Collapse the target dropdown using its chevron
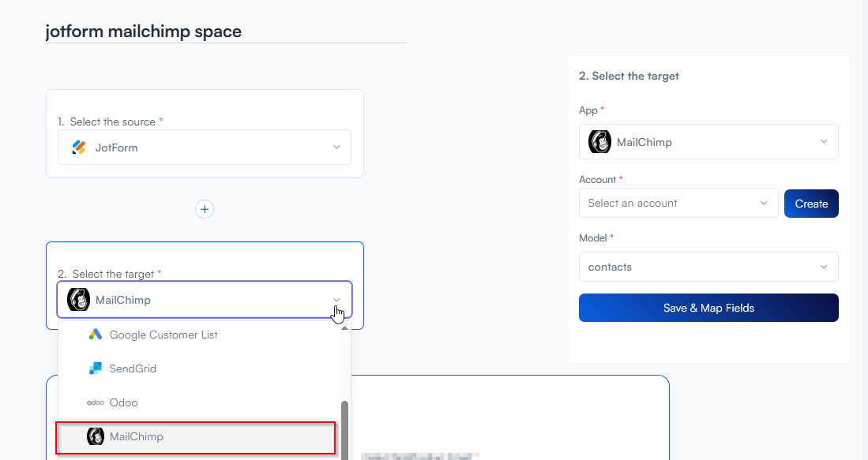The height and width of the screenshot is (460, 868). [336, 300]
